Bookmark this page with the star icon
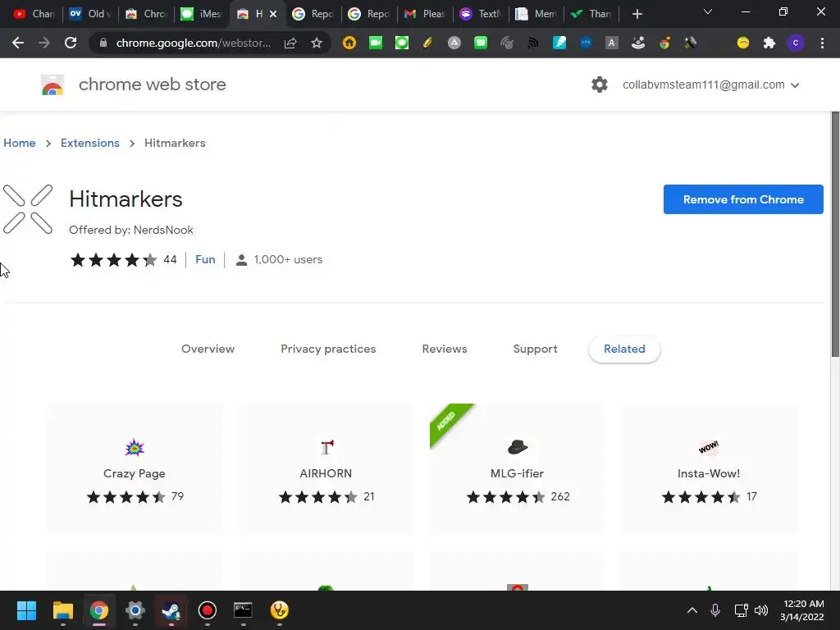Image resolution: width=840 pixels, height=630 pixels. (x=317, y=43)
